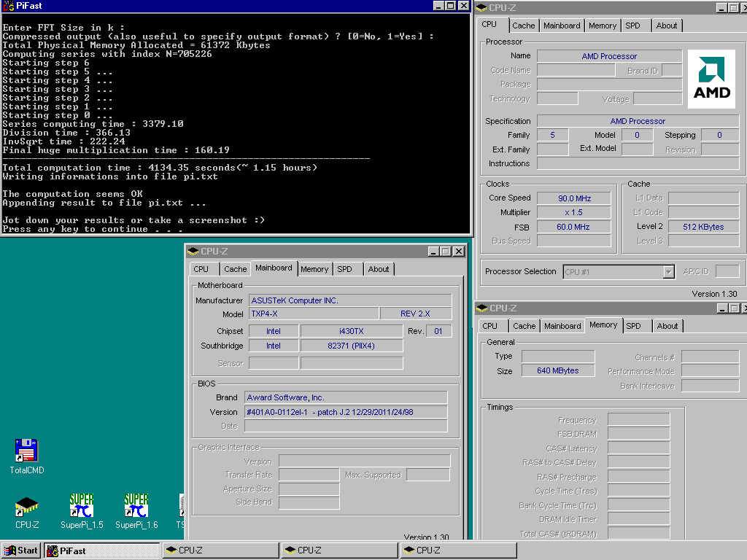
Task: Open Memory tab in top CPU-Z window
Action: pos(602,26)
